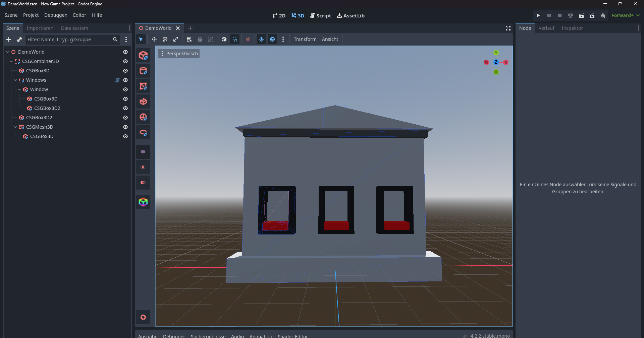Click the scene tree filter input field
This screenshot has width=644, height=338.
pos(69,40)
